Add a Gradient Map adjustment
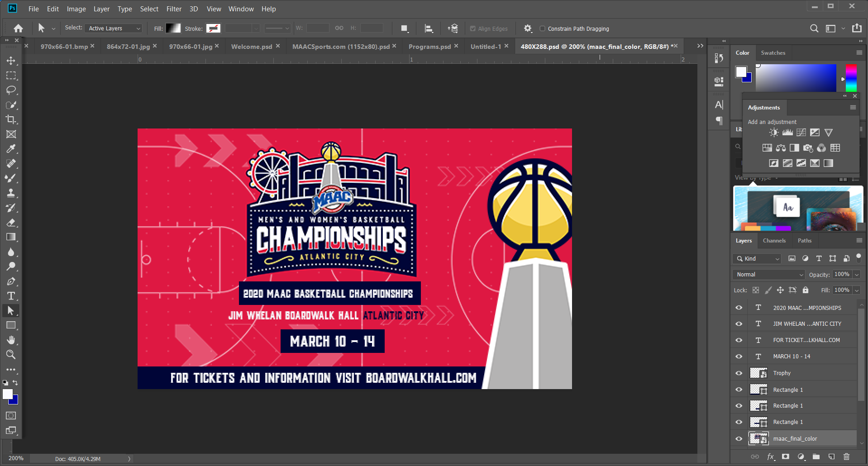The width and height of the screenshot is (868, 466). pyautogui.click(x=828, y=163)
